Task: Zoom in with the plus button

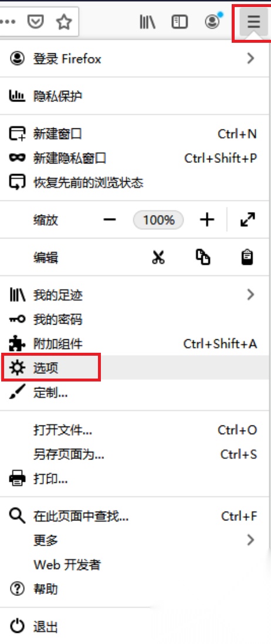Action: (x=207, y=220)
